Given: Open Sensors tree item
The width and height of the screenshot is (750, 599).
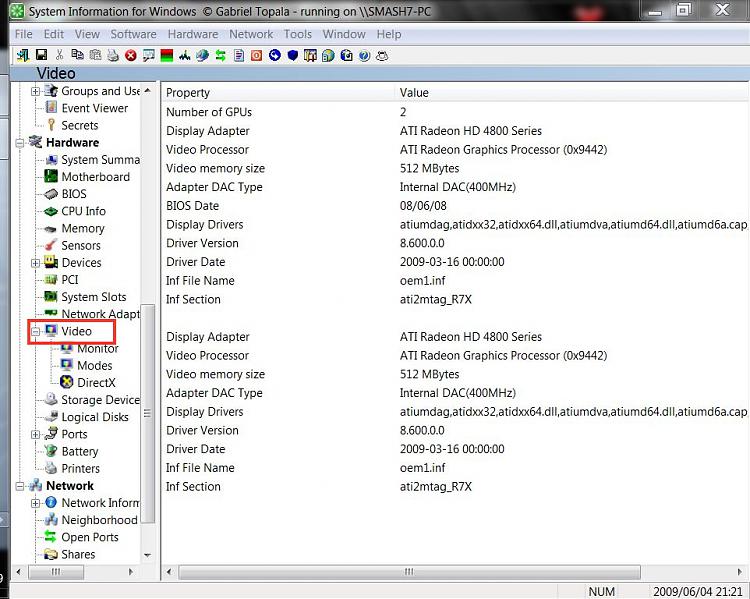Looking at the screenshot, I should (x=81, y=245).
